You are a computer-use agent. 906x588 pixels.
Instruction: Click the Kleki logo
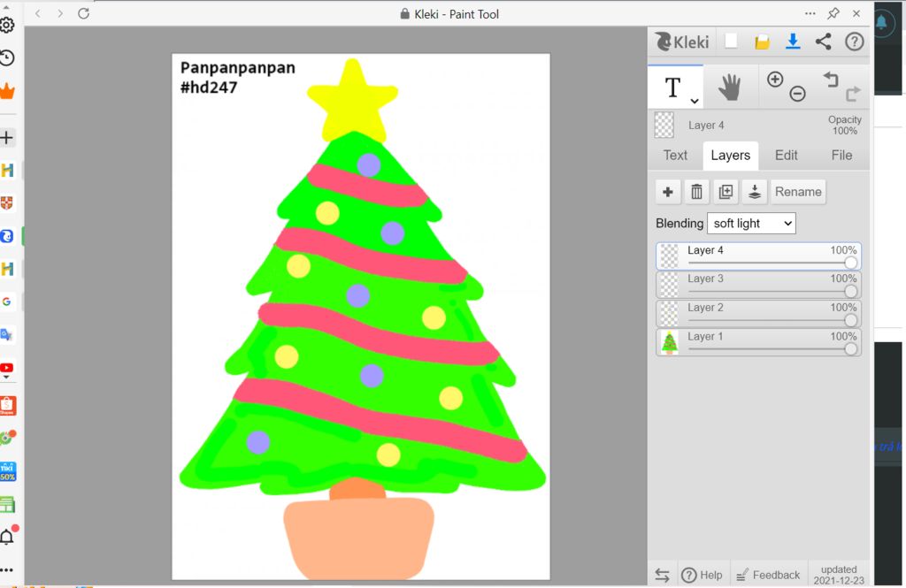click(682, 42)
